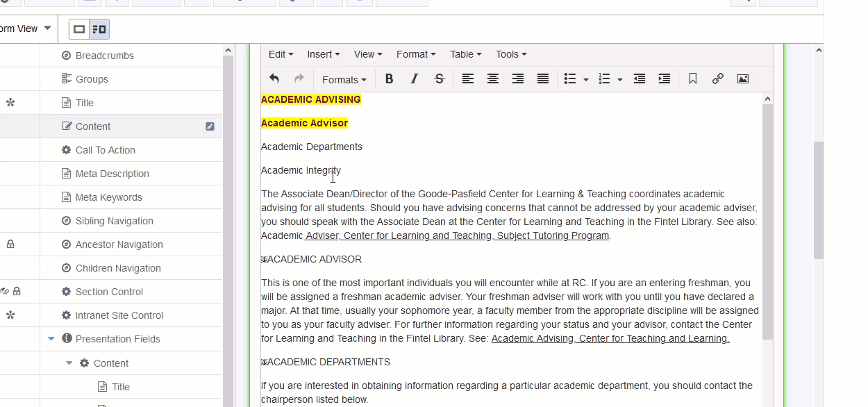Open the Table menu

tap(465, 54)
